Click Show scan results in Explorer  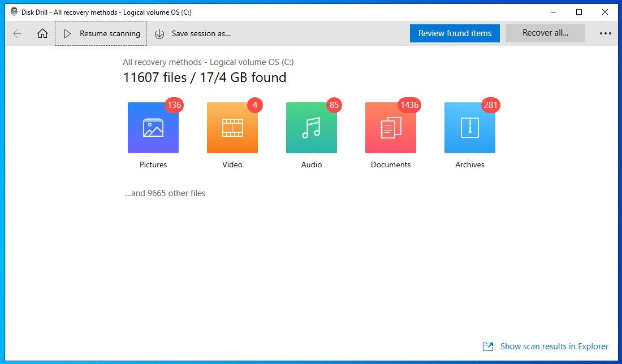546,346
